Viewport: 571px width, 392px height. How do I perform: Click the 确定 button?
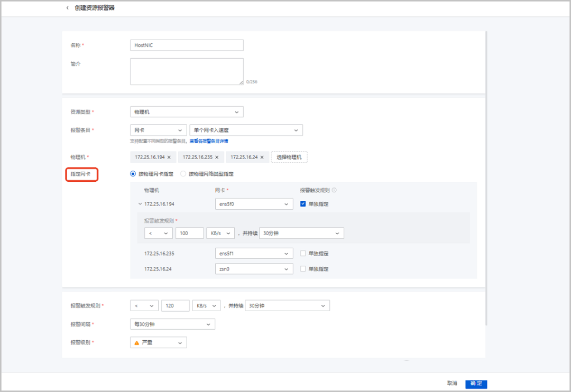pos(476,384)
